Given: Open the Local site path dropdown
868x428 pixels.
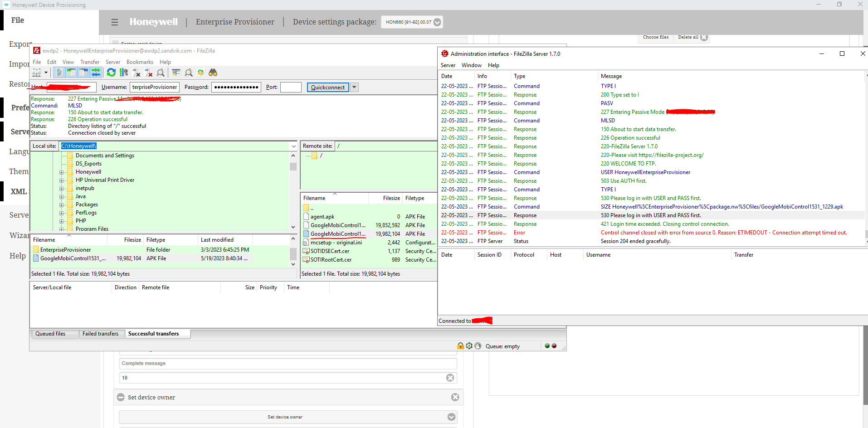Looking at the screenshot, I should pyautogui.click(x=293, y=146).
